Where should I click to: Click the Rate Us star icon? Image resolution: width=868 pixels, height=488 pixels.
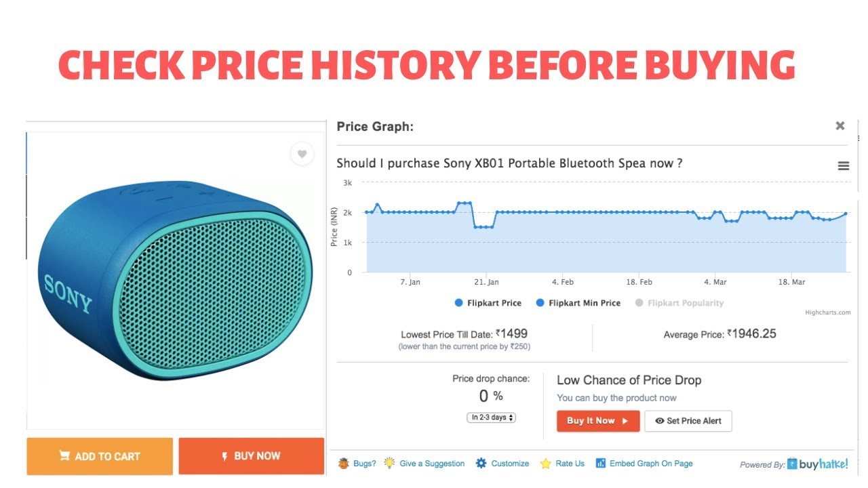[545, 464]
